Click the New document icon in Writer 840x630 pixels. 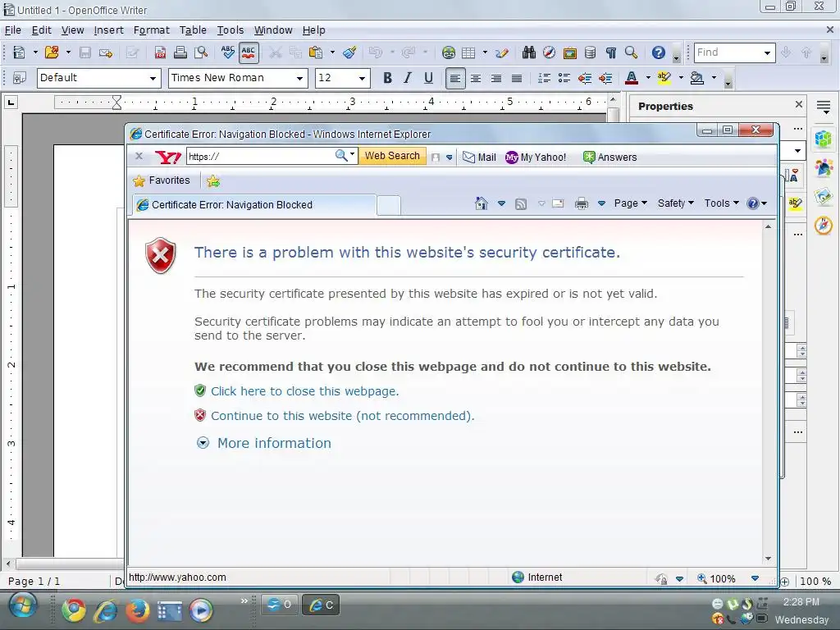pos(20,52)
